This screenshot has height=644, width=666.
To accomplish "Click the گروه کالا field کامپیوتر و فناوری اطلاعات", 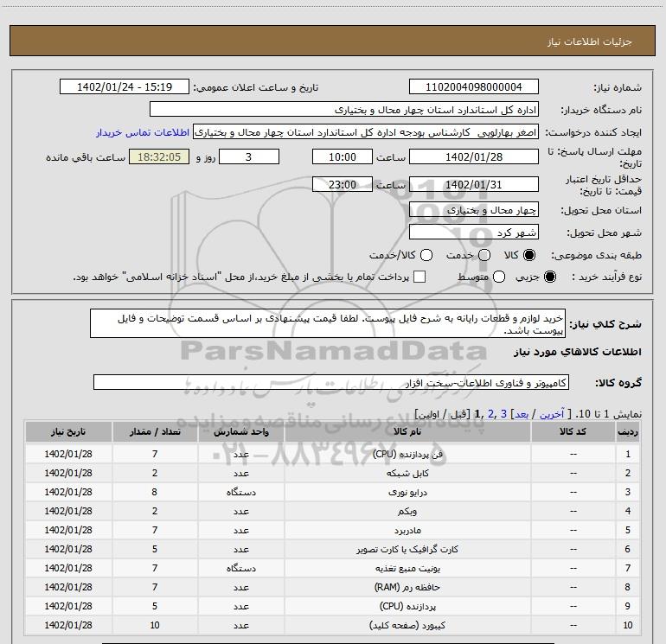I will pyautogui.click(x=331, y=382).
